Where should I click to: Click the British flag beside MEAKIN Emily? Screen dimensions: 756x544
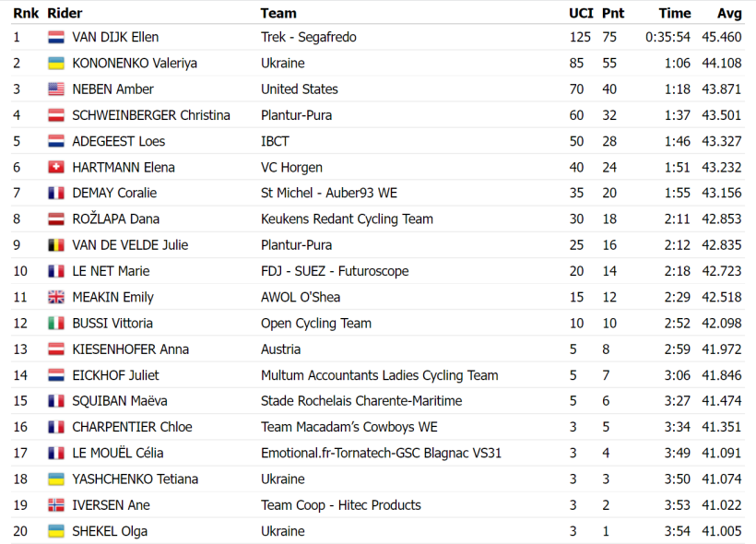(56, 297)
